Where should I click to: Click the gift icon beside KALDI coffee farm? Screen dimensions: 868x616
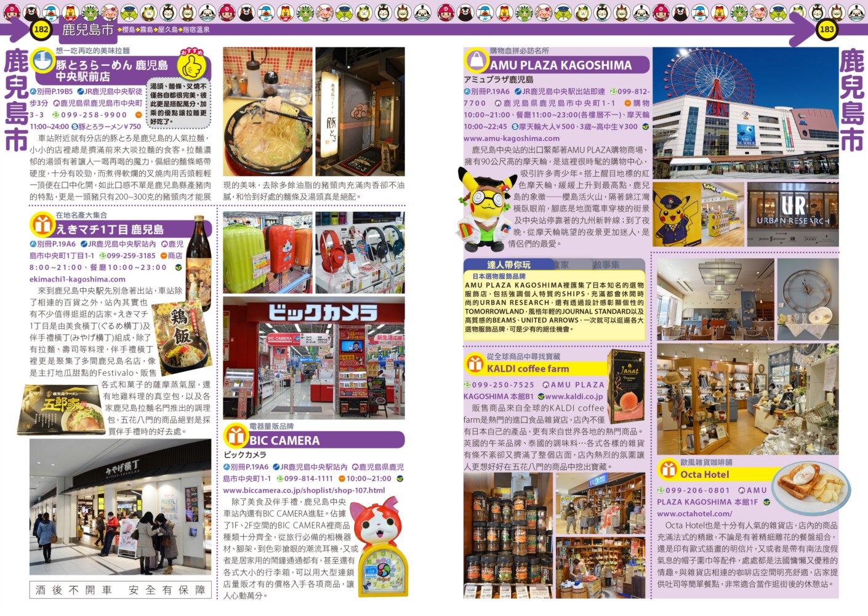pos(475,364)
